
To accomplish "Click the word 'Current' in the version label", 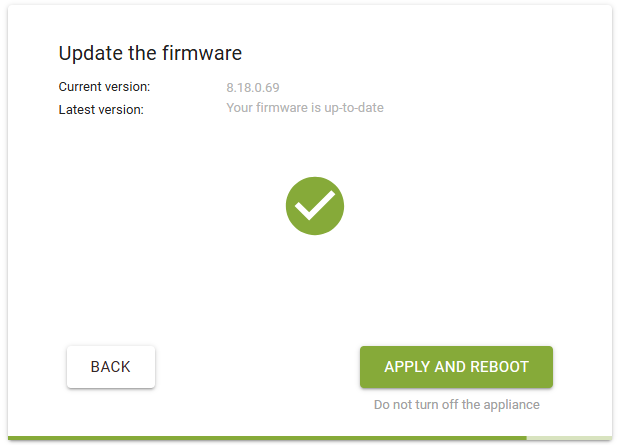I will tap(82, 87).
